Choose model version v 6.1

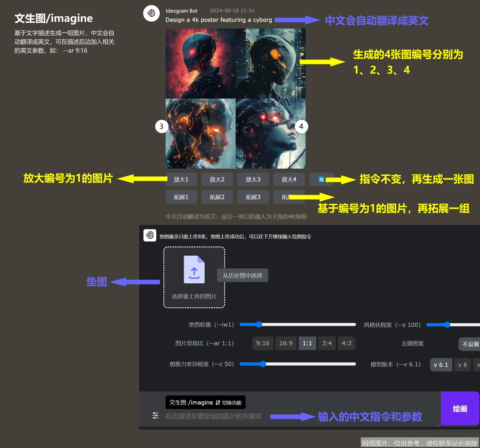[441, 365]
